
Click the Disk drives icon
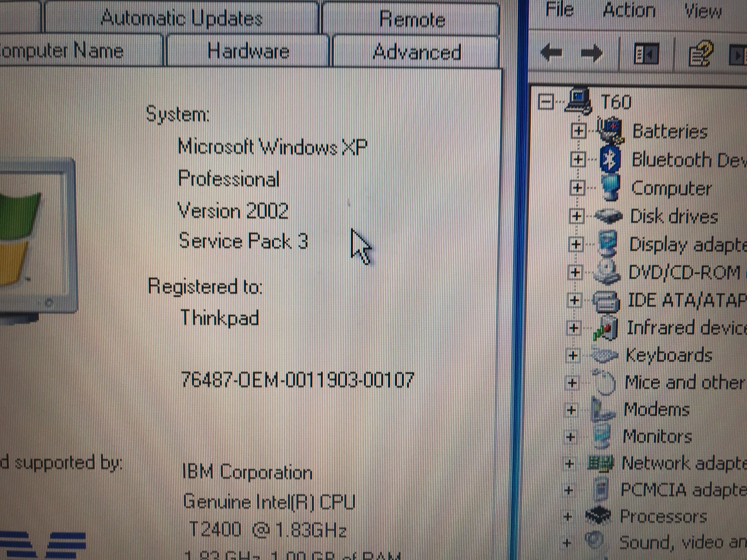click(x=608, y=216)
